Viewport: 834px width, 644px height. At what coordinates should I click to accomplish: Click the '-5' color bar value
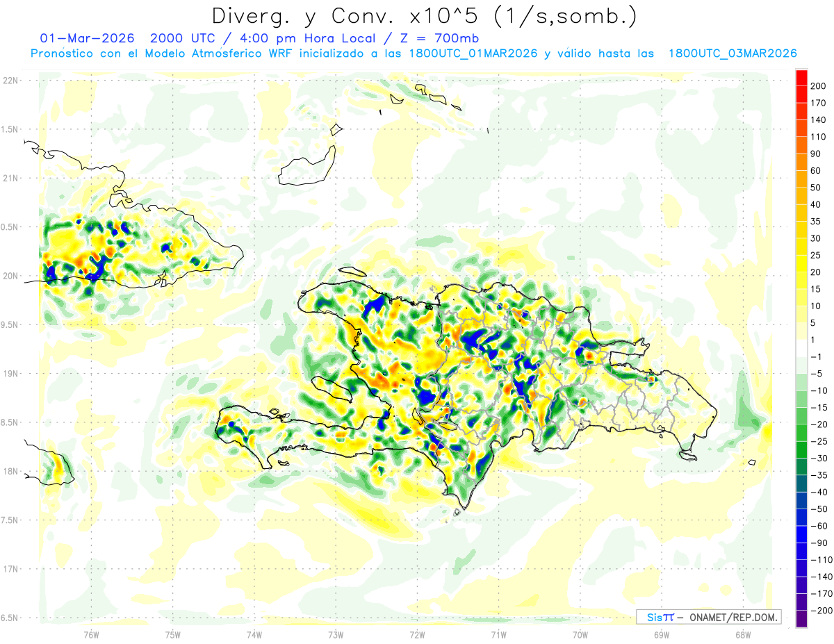coord(816,374)
